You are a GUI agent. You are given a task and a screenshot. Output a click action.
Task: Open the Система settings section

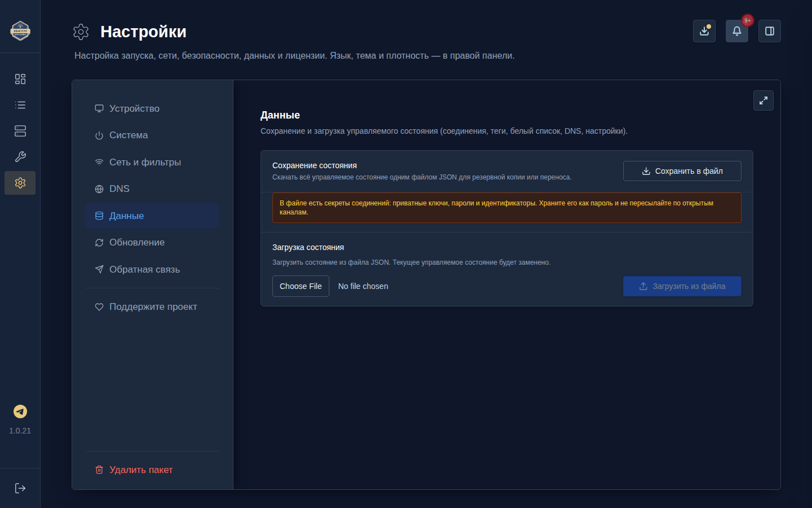pyautogui.click(x=152, y=135)
